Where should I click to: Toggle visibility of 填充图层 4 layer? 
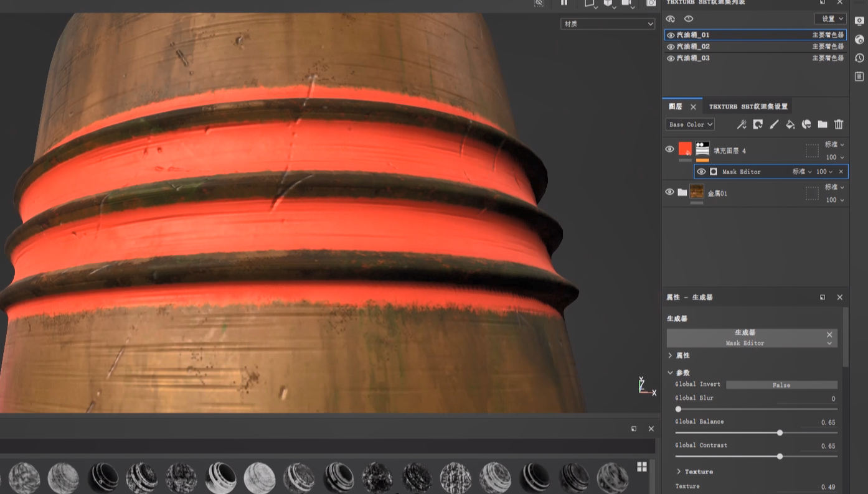coord(670,149)
